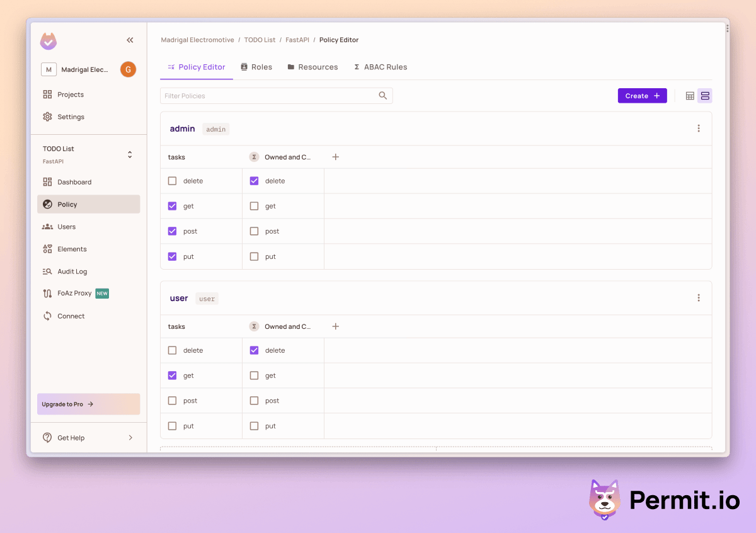Image resolution: width=756 pixels, height=533 pixels.
Task: Switch to table view layout icon
Action: pyautogui.click(x=690, y=96)
